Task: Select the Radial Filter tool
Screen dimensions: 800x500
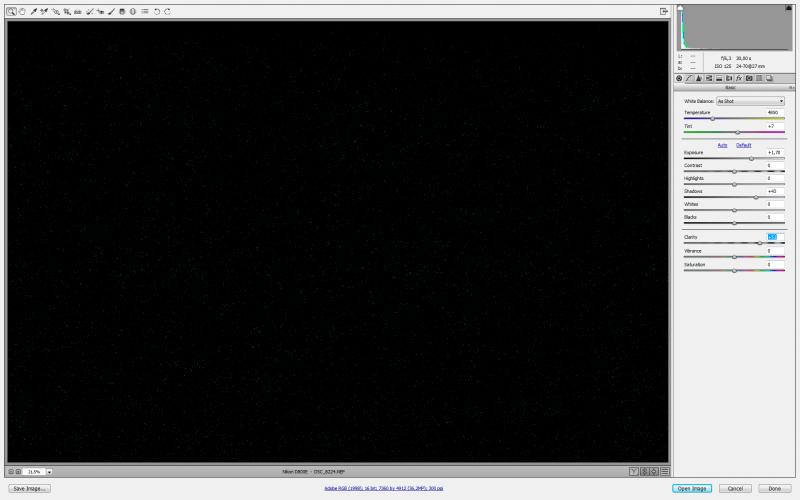Action: coord(133,11)
